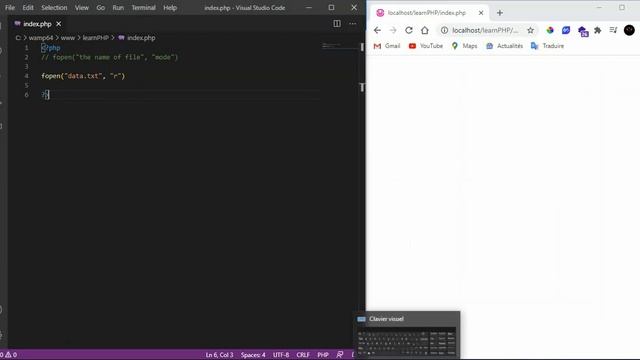Open editor More Actions ellipsis
The height and width of the screenshot is (360, 640).
[353, 24]
